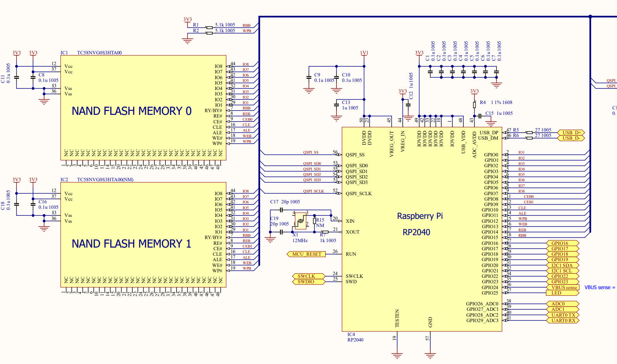This screenshot has height=364, width=617.
Task: Select the C15 capacitor symbol near ADC_AVDD
Action: (x=480, y=116)
